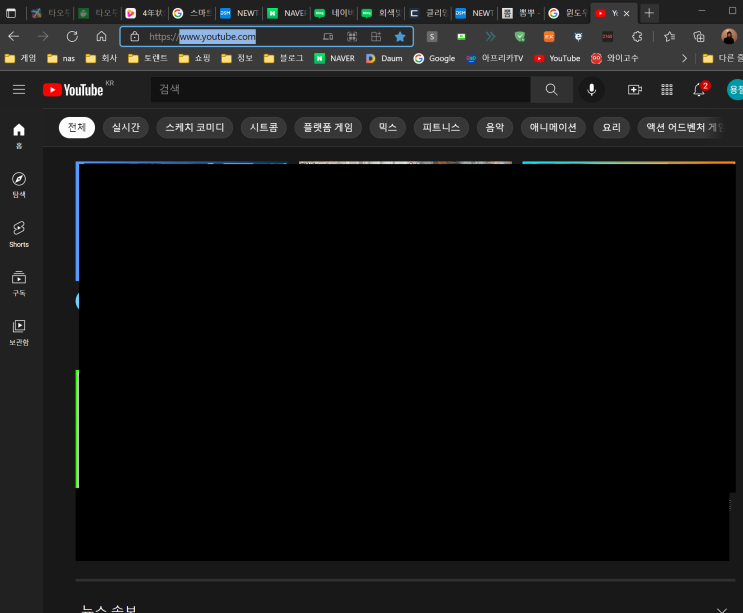Go to 홈 in the sidebar
The image size is (743, 613).
[19, 136]
